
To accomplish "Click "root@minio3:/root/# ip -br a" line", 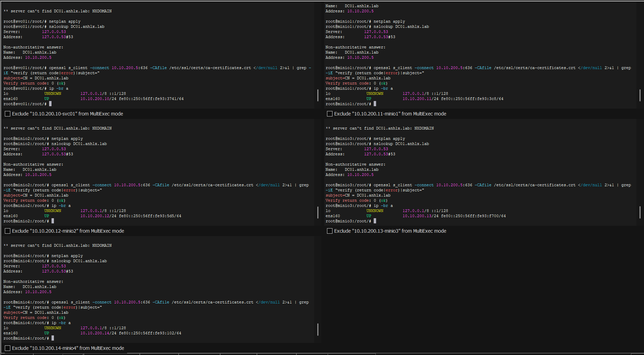I will pos(359,206).
